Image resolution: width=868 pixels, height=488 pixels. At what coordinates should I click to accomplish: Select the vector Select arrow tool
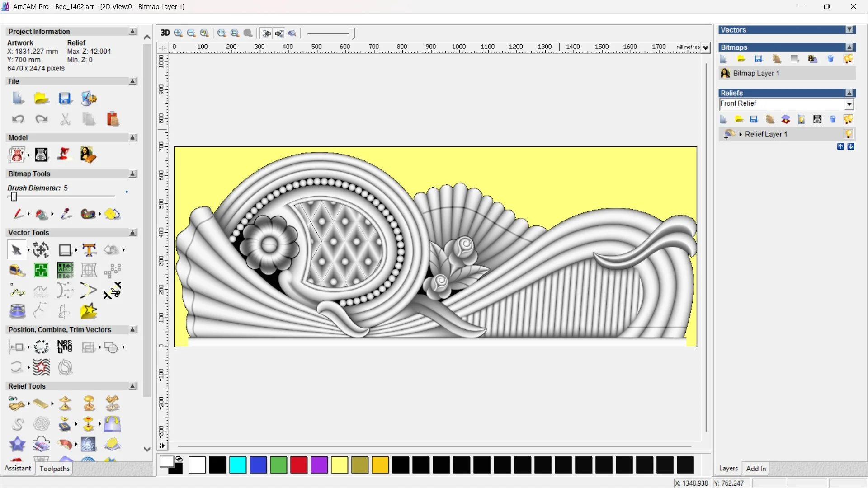click(x=16, y=250)
